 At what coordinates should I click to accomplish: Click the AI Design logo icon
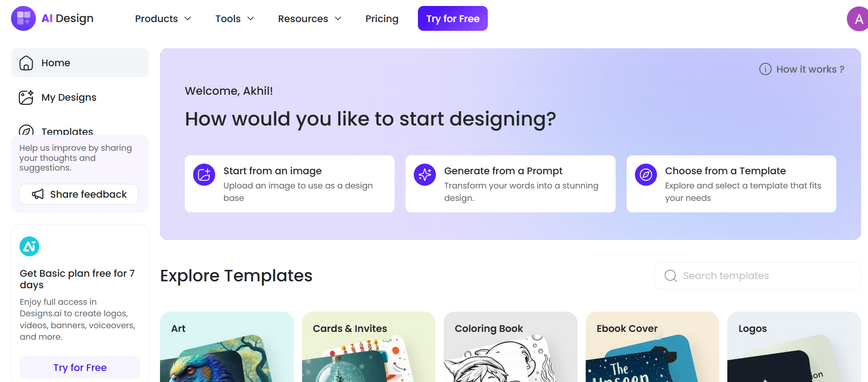click(x=23, y=18)
